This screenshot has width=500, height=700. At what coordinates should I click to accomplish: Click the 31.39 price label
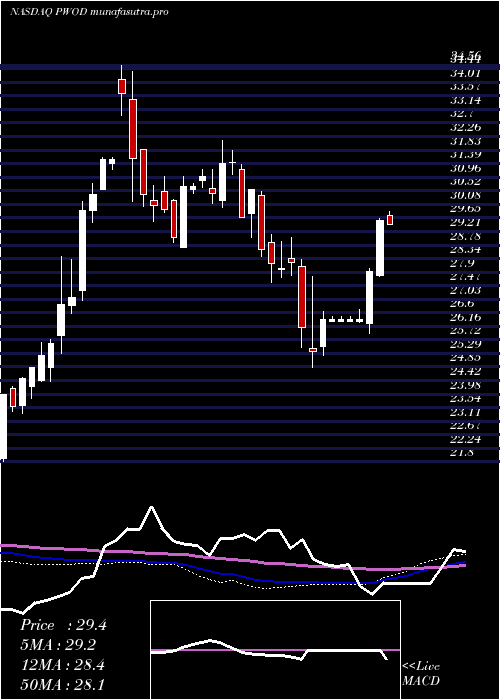[465, 155]
